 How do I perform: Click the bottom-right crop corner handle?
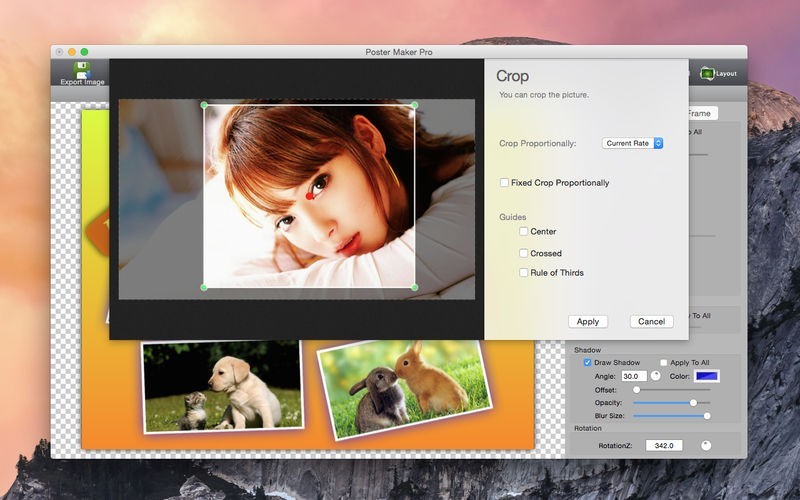415,287
